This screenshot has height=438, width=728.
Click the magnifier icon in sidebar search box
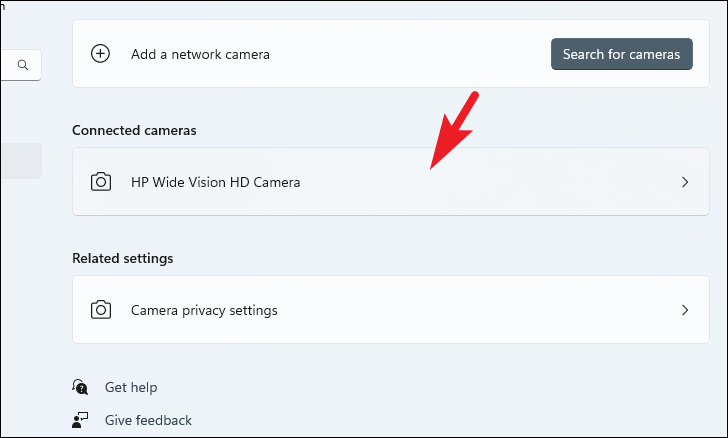pyautogui.click(x=23, y=66)
